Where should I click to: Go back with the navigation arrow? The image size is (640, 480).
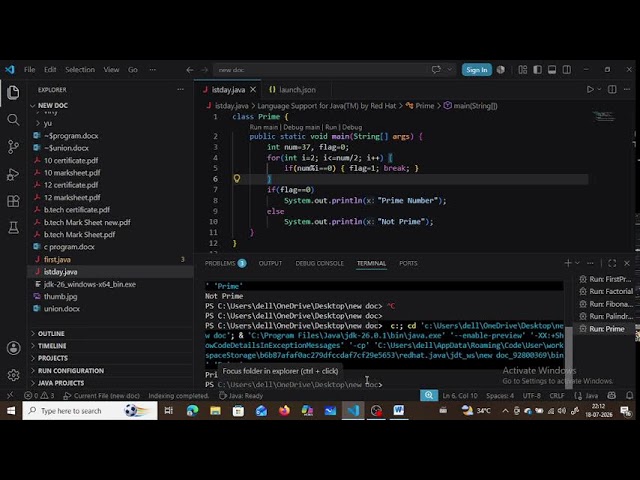tap(190, 70)
